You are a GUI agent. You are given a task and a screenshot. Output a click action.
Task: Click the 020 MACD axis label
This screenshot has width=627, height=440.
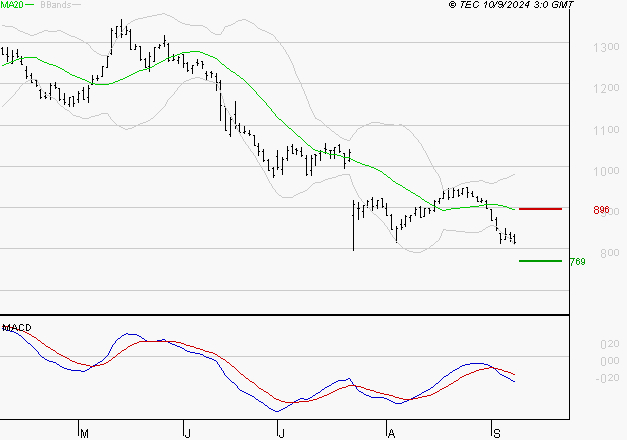[610, 344]
